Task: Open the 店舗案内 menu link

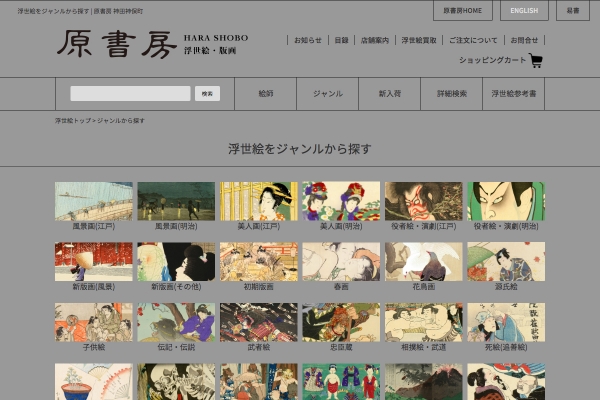Action: tap(375, 40)
